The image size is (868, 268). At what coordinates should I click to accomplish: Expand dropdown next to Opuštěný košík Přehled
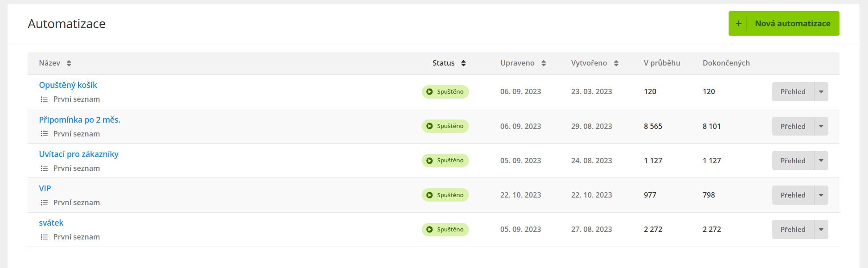[x=821, y=92]
